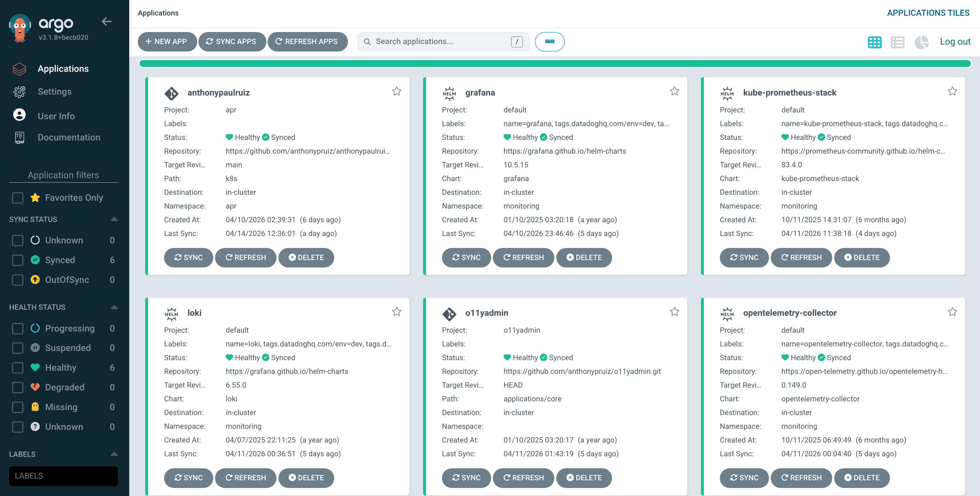Create a new application with NEW APP

pos(167,41)
